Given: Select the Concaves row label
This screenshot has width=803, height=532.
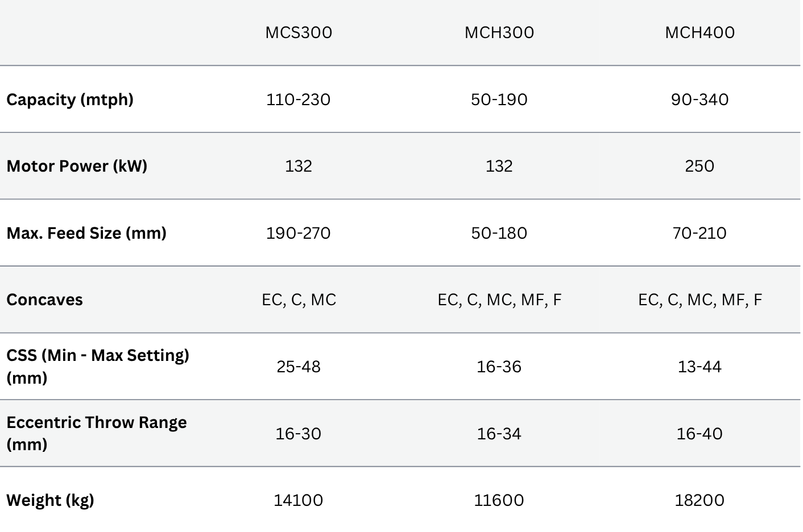Looking at the screenshot, I should pos(44,300).
